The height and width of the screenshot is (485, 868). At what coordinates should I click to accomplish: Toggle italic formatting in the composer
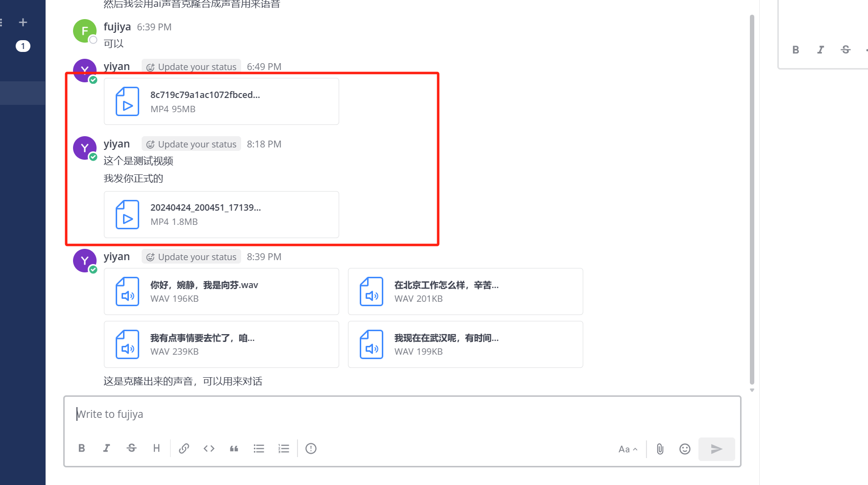pos(106,448)
